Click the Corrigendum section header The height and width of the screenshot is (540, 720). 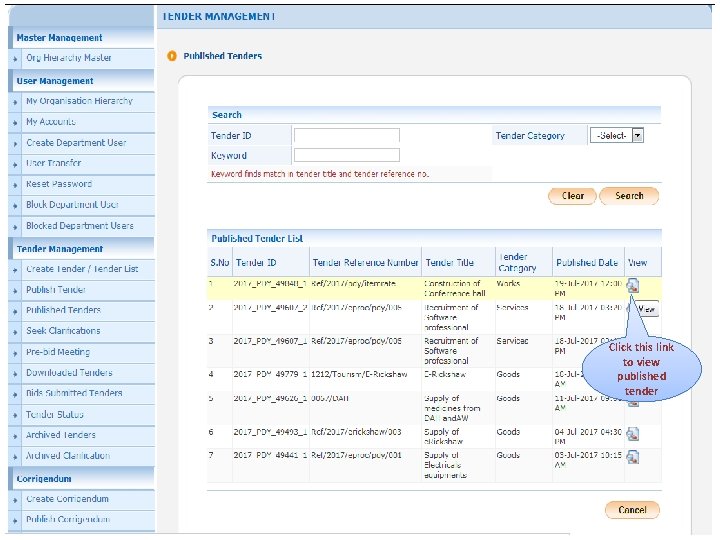click(x=44, y=479)
